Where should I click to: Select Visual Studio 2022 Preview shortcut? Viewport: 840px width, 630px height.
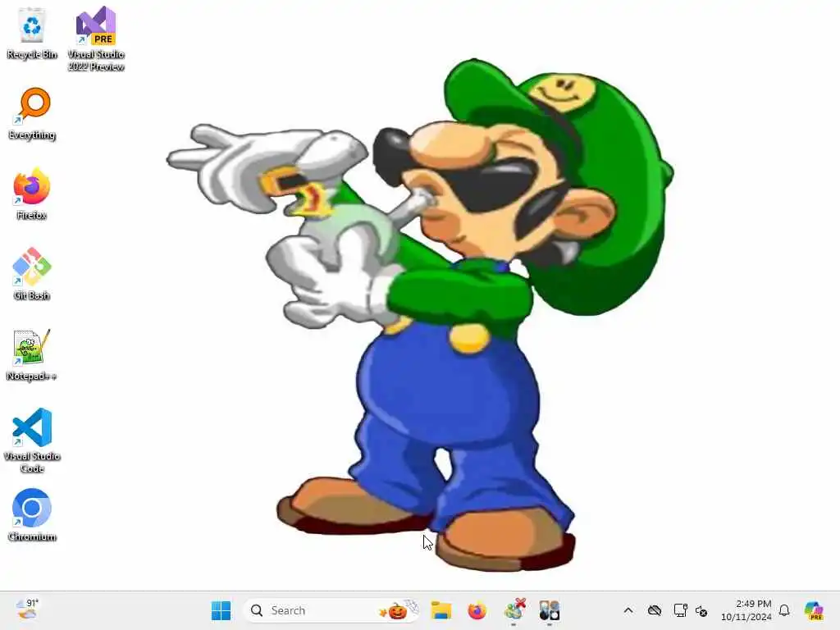[x=96, y=39]
